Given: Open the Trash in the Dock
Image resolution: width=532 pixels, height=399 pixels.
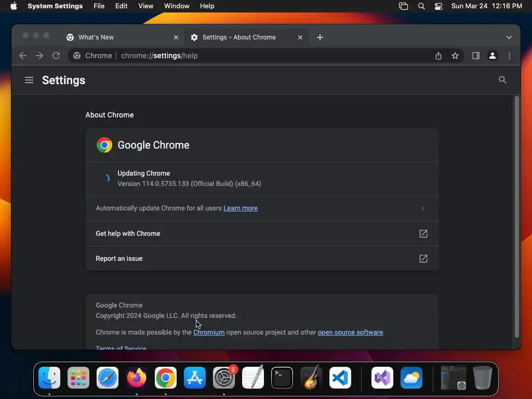Looking at the screenshot, I should pos(483,378).
